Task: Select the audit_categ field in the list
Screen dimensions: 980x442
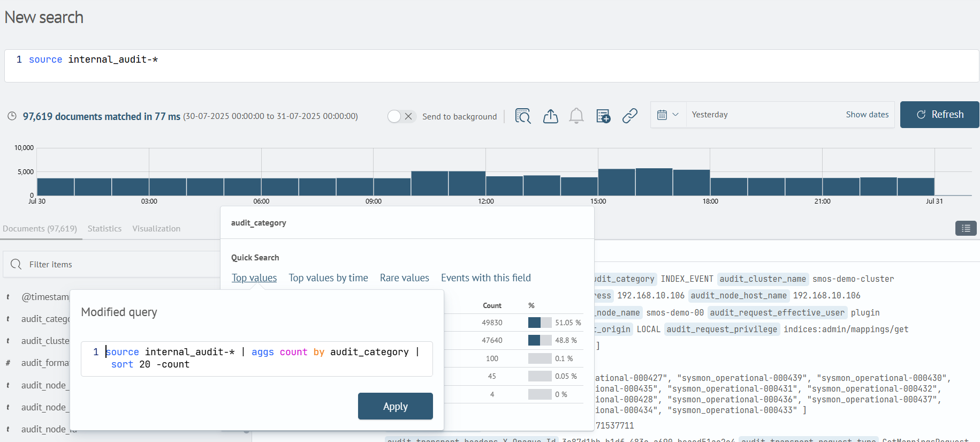Action: tap(45, 319)
